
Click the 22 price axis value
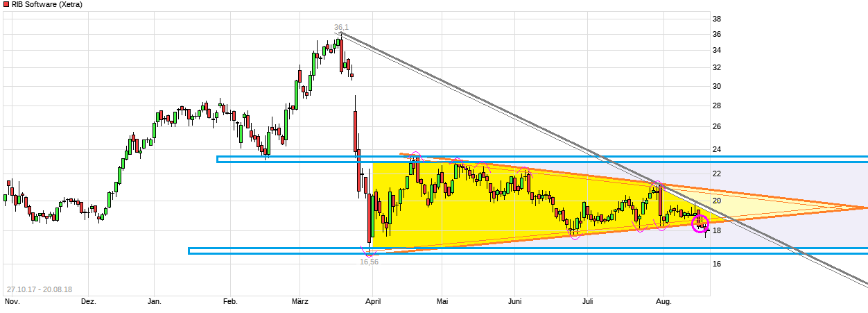(717, 174)
